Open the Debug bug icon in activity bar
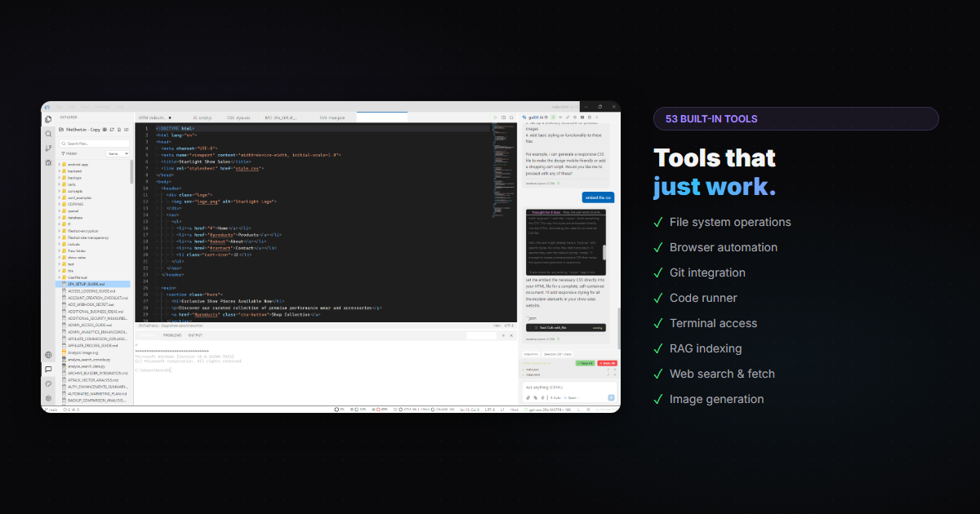The width and height of the screenshot is (980, 514). pyautogui.click(x=48, y=162)
